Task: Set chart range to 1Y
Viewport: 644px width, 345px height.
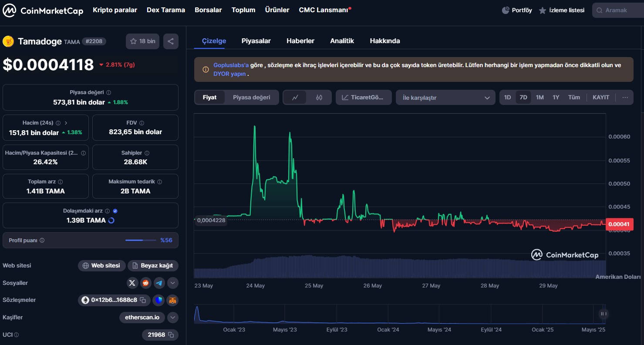Action: click(x=556, y=97)
